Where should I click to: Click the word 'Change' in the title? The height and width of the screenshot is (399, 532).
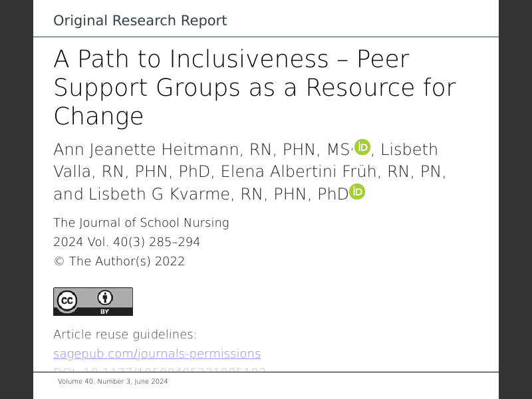pyautogui.click(x=98, y=116)
